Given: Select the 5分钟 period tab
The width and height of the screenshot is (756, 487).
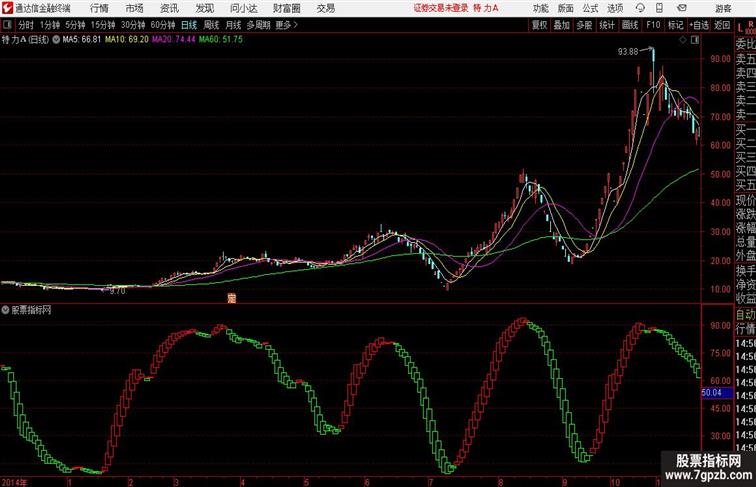Looking at the screenshot, I should 75,25.
